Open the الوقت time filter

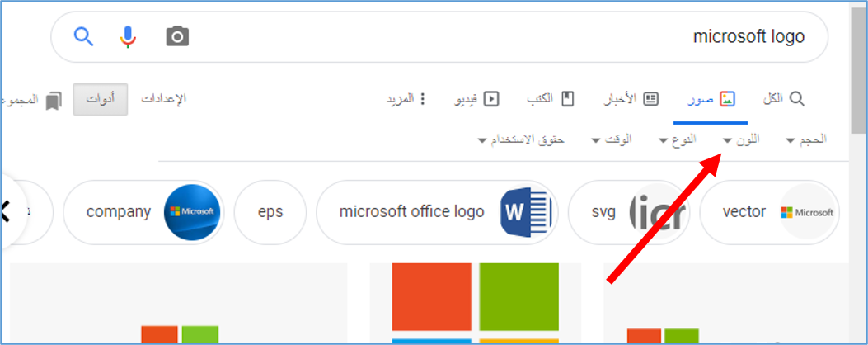pos(612,139)
